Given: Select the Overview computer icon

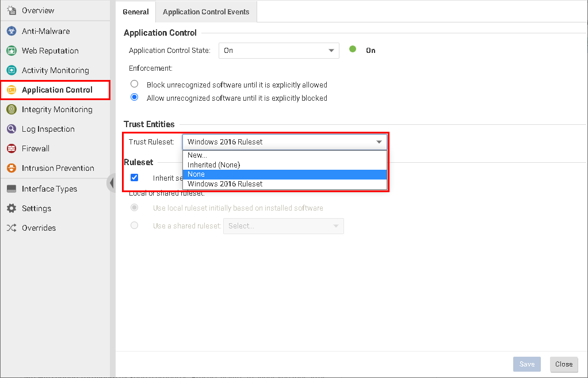Looking at the screenshot, I should [12, 10].
